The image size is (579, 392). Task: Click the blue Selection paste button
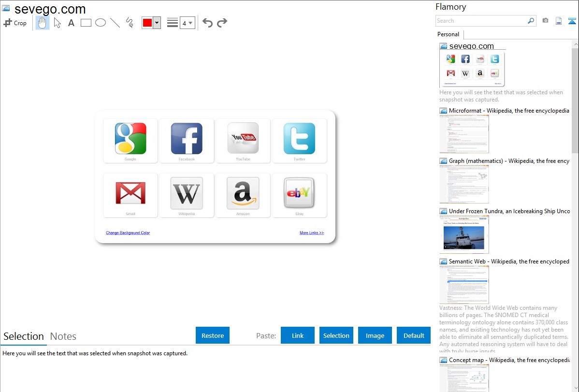click(x=336, y=335)
